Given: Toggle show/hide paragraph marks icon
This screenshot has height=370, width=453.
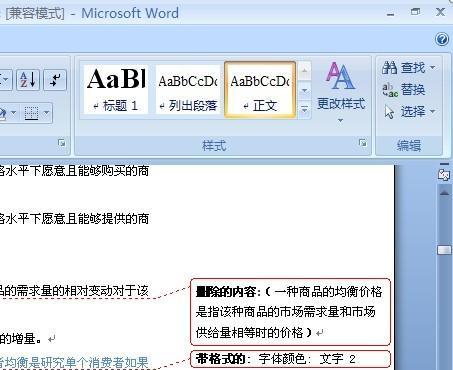Looking at the screenshot, I should point(55,80).
